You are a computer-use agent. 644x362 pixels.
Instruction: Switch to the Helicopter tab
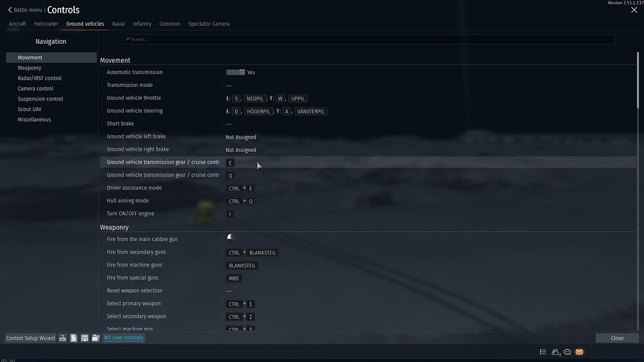[x=46, y=24]
